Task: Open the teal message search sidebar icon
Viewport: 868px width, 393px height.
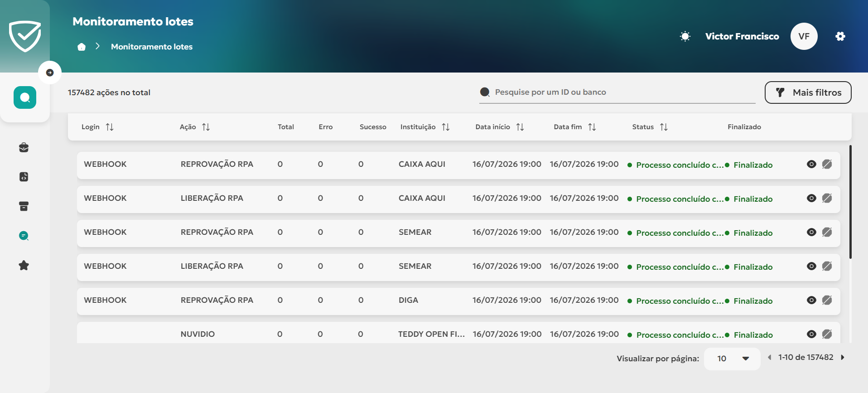Action: pos(24,236)
